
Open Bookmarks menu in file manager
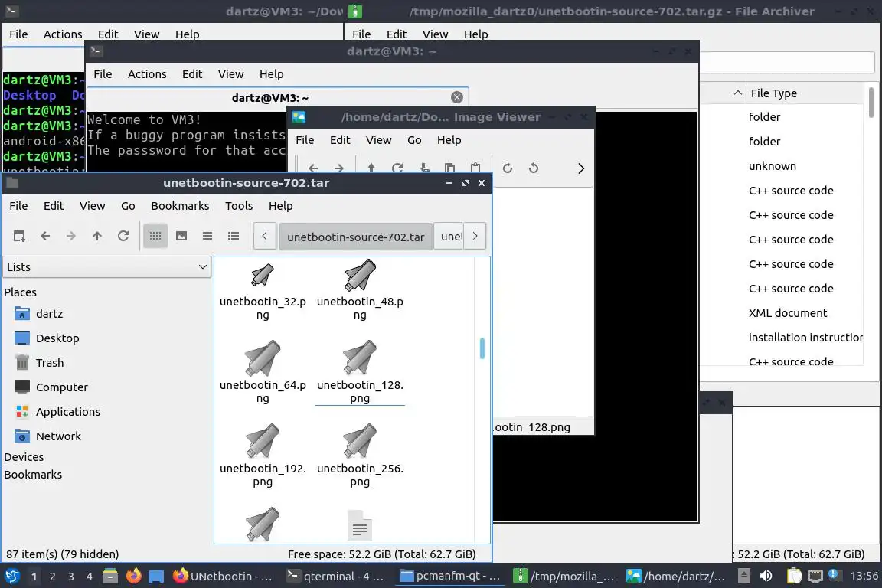pyautogui.click(x=180, y=206)
